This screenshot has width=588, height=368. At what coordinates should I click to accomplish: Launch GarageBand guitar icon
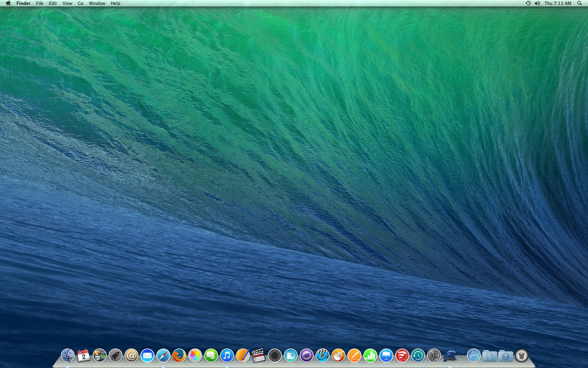[x=338, y=356]
